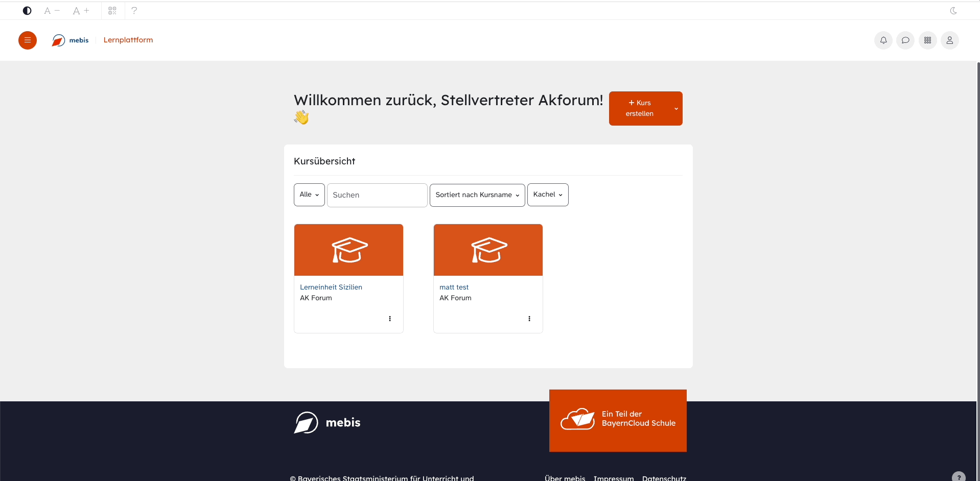This screenshot has height=481, width=980.
Task: Open the user profile icon
Action: (x=949, y=40)
